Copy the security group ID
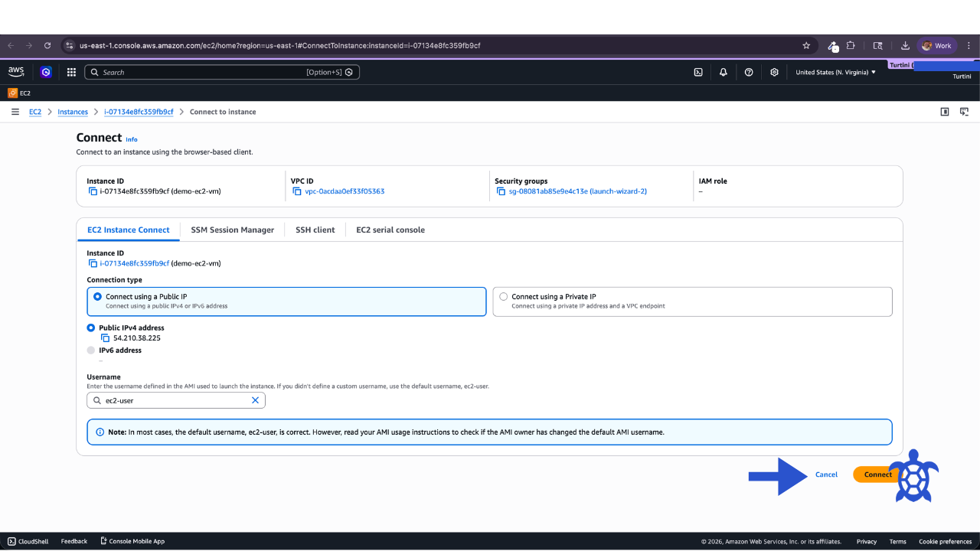980x551 pixels. pos(501,191)
